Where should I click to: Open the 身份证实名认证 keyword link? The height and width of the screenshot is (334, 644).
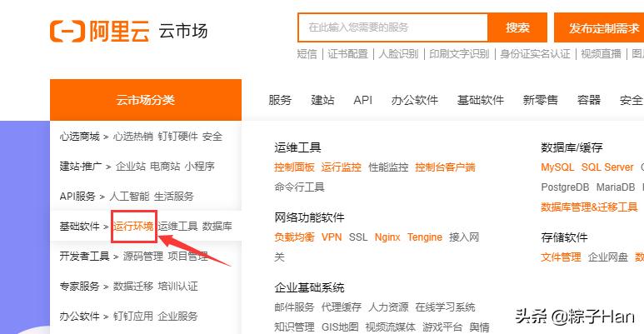click(535, 54)
